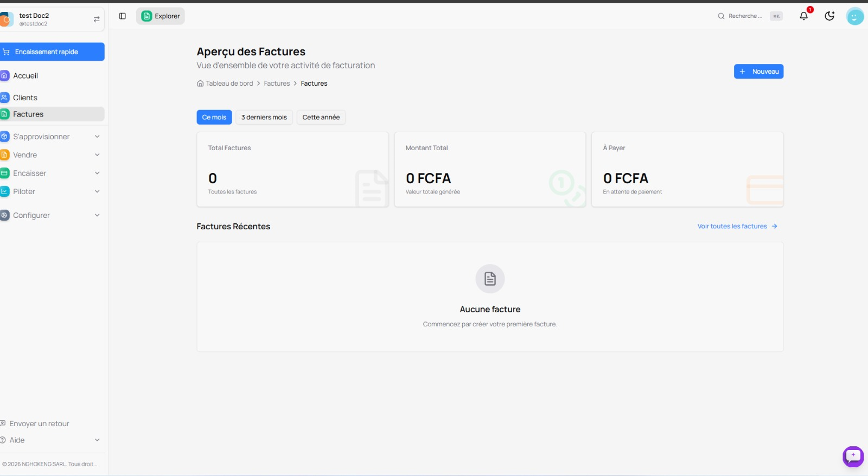The image size is (868, 476).
Task: Expand the Configurer section chevron
Action: [97, 215]
